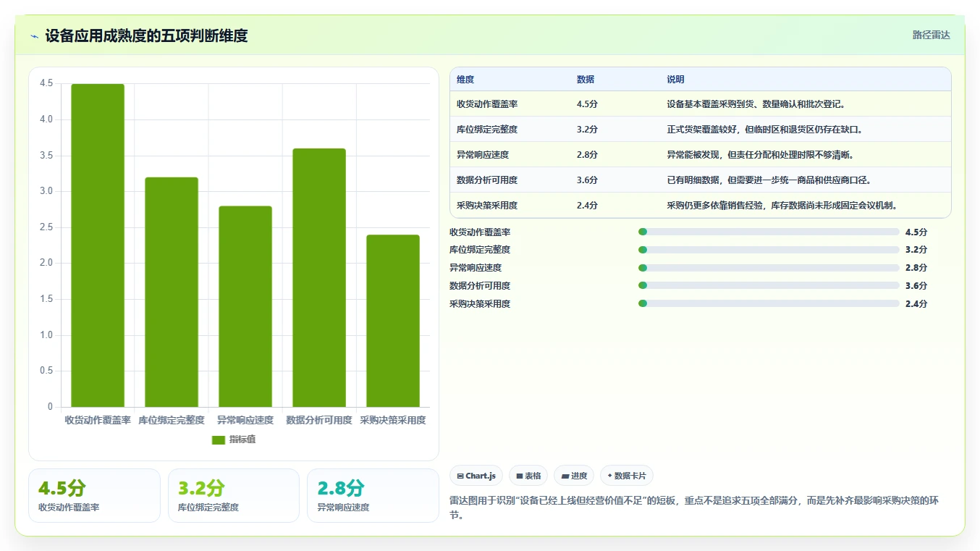Click the 异常响应速度 progress bar
Image resolution: width=980 pixels, height=551 pixels.
[x=769, y=268]
